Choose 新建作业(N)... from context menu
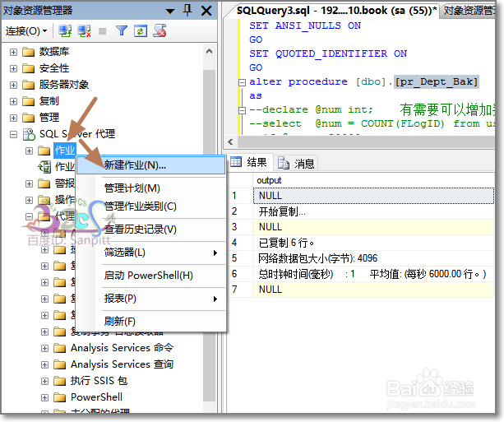The width and height of the screenshot is (504, 422). point(151,165)
